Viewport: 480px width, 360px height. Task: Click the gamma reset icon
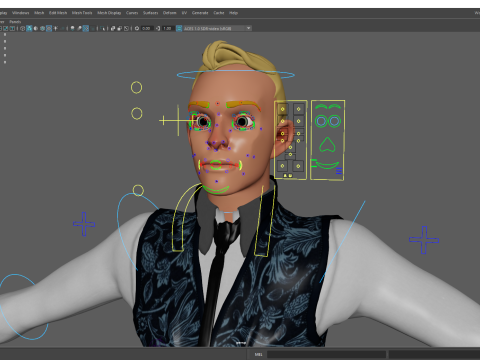point(158,28)
